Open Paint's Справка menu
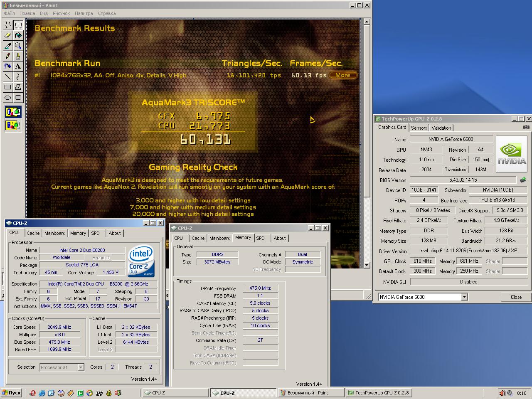The image size is (532, 399). click(107, 13)
